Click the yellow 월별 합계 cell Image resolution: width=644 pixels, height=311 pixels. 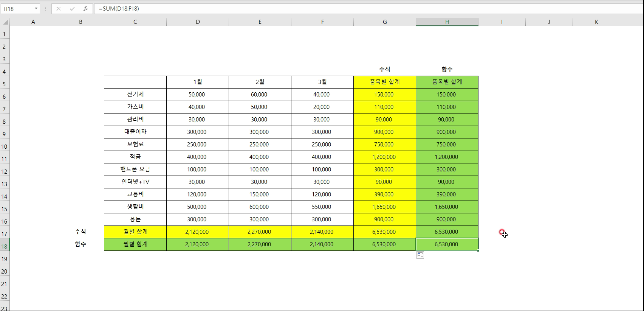[135, 232]
